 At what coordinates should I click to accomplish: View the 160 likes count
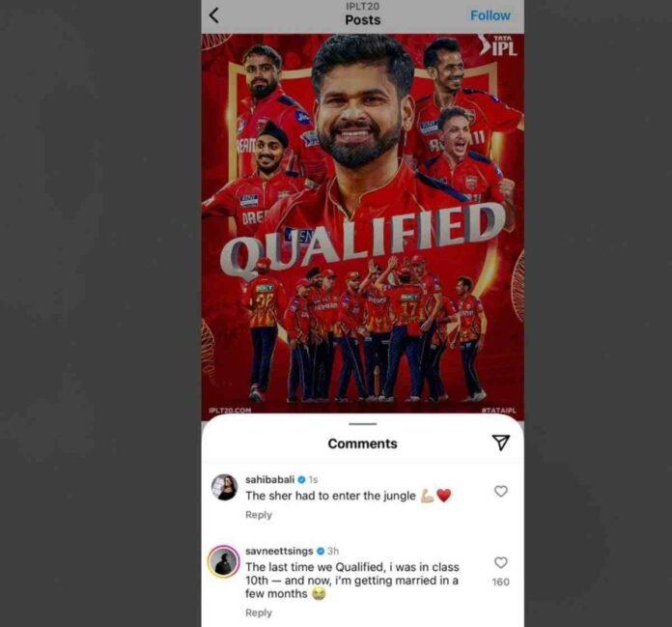[x=500, y=582]
